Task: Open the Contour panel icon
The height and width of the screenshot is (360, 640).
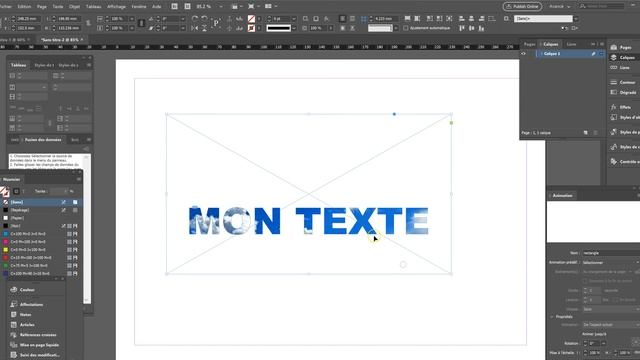Action: (x=613, y=82)
